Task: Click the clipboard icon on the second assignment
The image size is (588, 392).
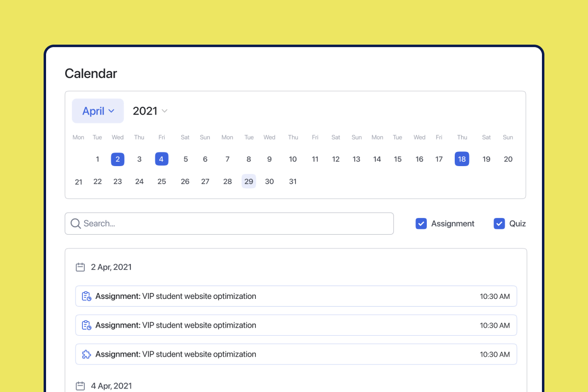Action: [86, 325]
